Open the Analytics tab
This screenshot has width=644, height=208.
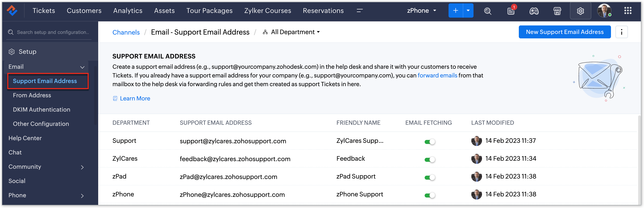[128, 10]
